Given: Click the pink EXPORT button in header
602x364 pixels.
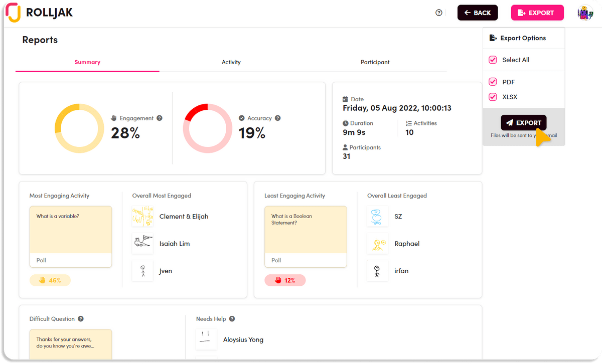Looking at the screenshot, I should click(537, 13).
